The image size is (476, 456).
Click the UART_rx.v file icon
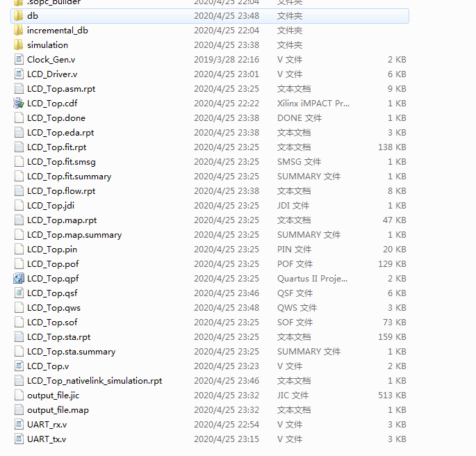pyautogui.click(x=19, y=424)
